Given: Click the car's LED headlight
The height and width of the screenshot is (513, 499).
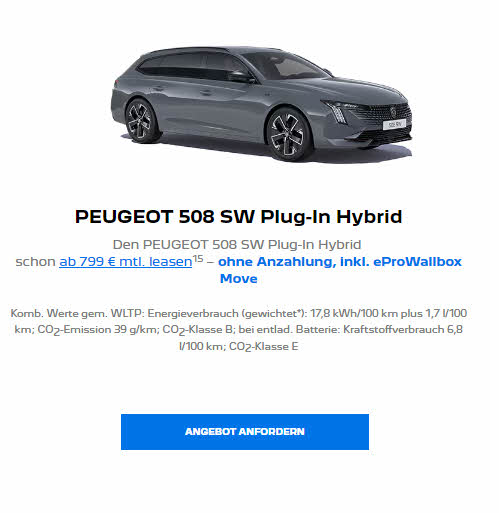Looking at the screenshot, I should click(x=337, y=111).
